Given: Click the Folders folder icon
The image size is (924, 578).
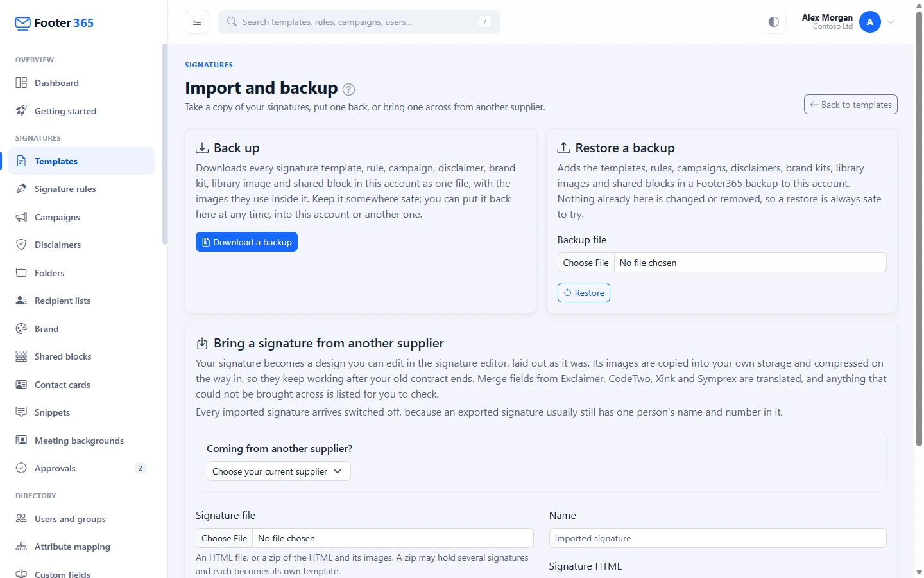Looking at the screenshot, I should 21,272.
